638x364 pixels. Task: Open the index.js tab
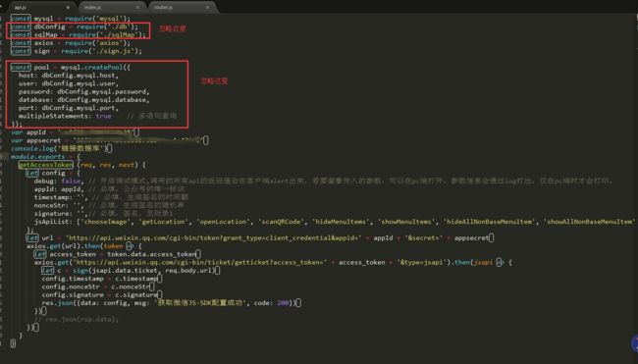click(110, 7)
